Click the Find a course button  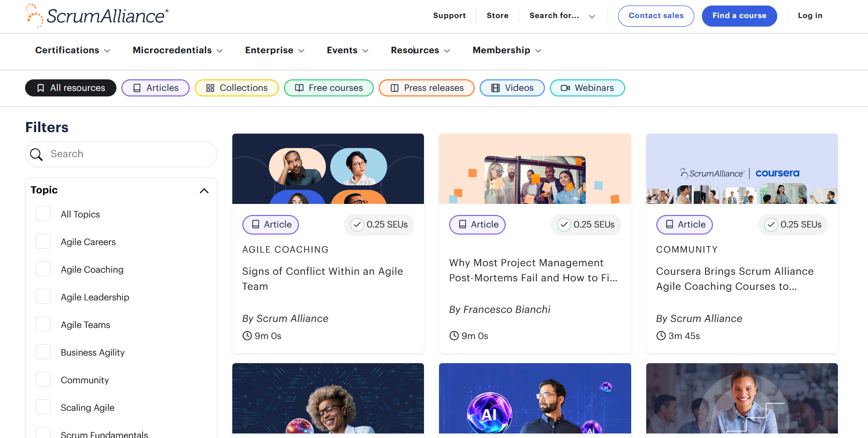coord(739,16)
